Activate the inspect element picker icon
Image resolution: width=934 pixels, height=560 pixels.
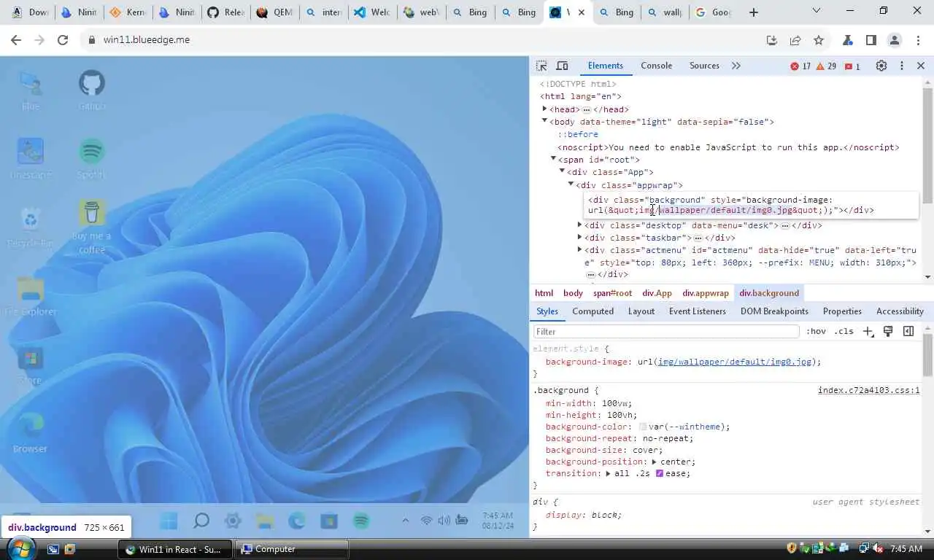(x=541, y=66)
